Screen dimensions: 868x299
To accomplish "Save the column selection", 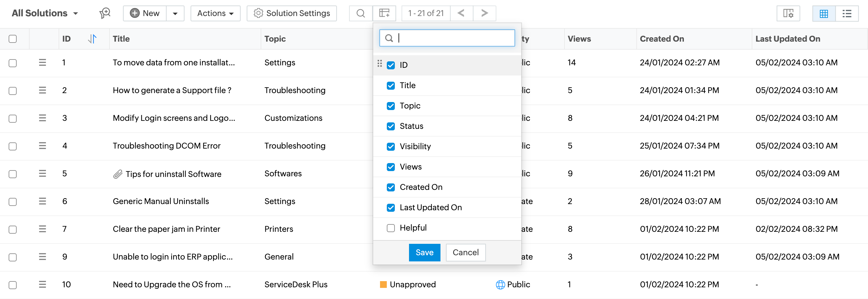I will click(424, 252).
